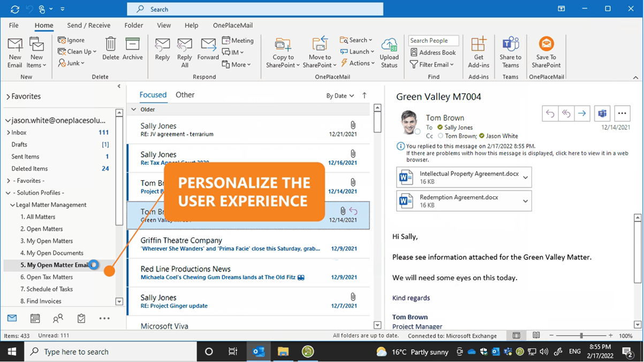The width and height of the screenshot is (644, 362).
Task: Click reading pane Reply All arrow icon
Action: tap(566, 113)
